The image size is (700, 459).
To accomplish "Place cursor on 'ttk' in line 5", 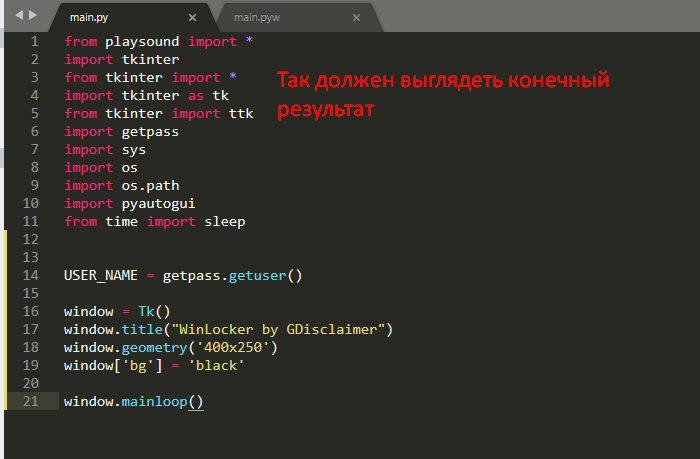I will [241, 113].
